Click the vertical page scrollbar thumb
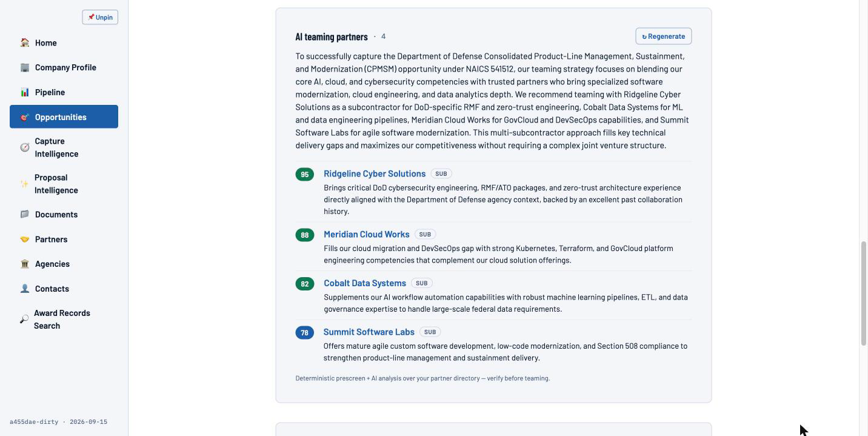This screenshot has width=868, height=436. click(x=864, y=293)
